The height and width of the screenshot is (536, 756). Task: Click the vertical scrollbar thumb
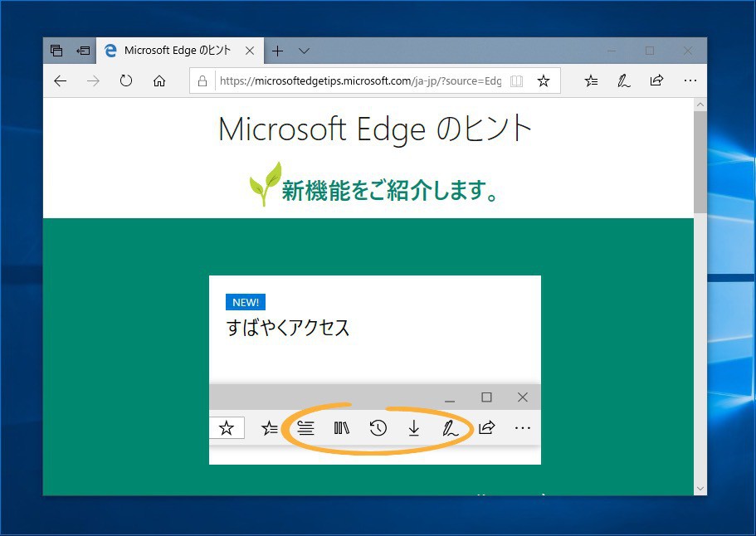[x=700, y=162]
